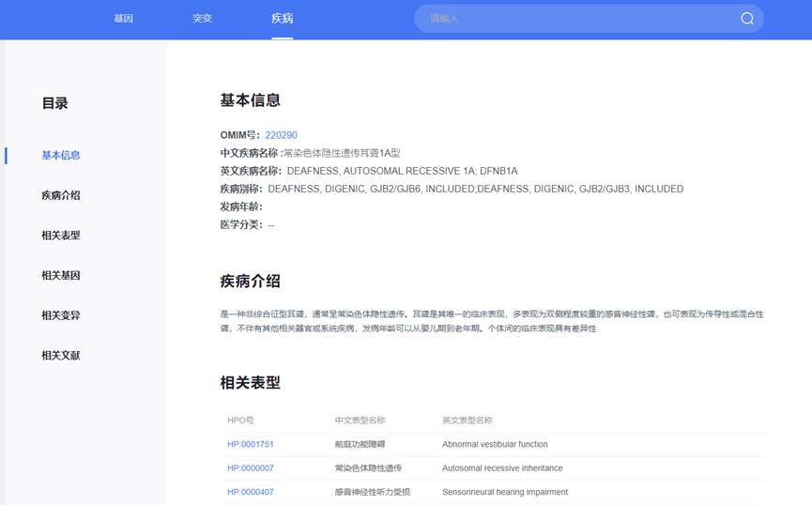812x505 pixels.
Task: Click the search magnifier icon
Action: (746, 19)
